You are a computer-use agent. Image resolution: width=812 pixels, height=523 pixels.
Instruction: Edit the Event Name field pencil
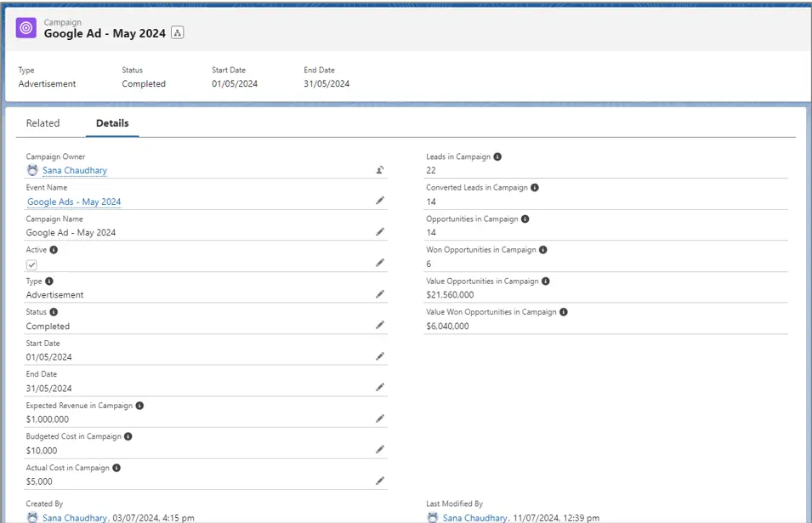(x=380, y=201)
